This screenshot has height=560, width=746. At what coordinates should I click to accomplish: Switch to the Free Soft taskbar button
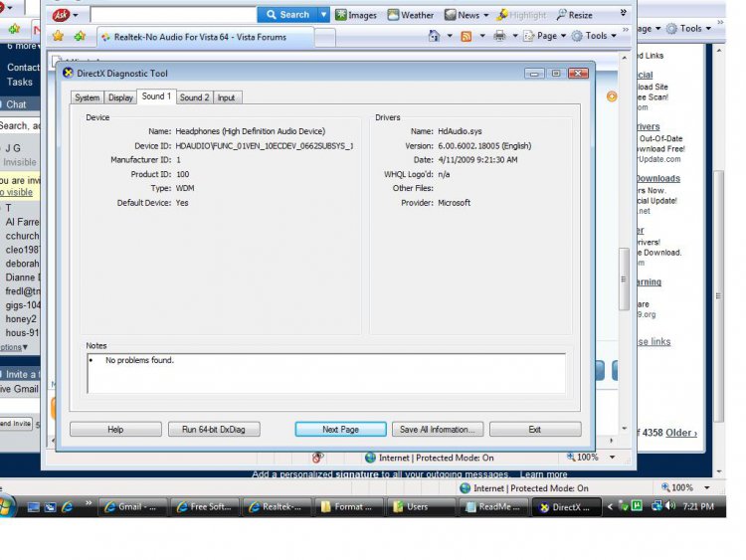pyautogui.click(x=206, y=507)
